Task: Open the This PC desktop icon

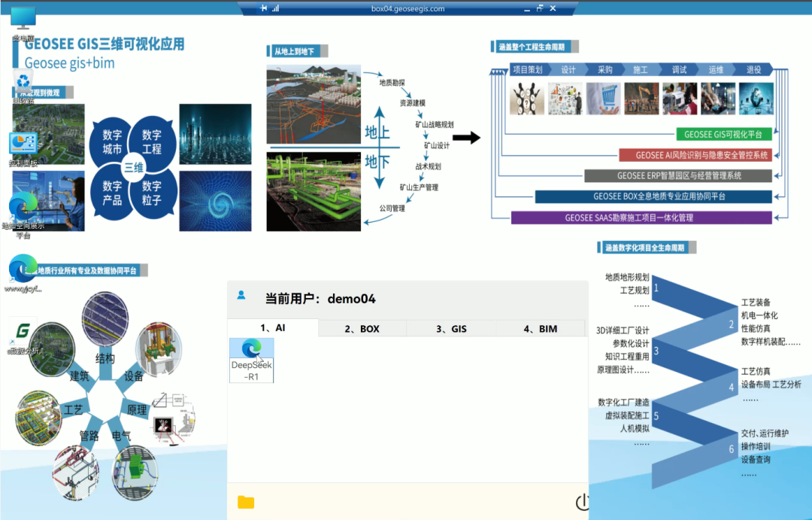Action: (x=23, y=20)
